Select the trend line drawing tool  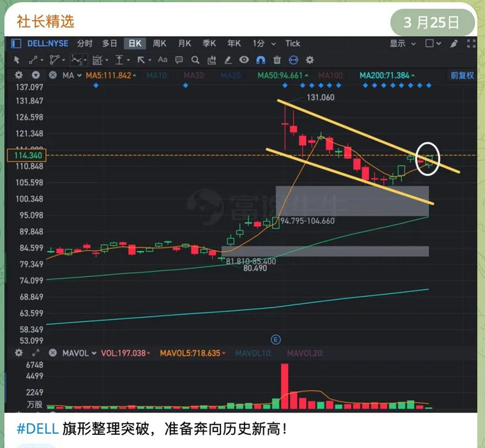(33, 60)
